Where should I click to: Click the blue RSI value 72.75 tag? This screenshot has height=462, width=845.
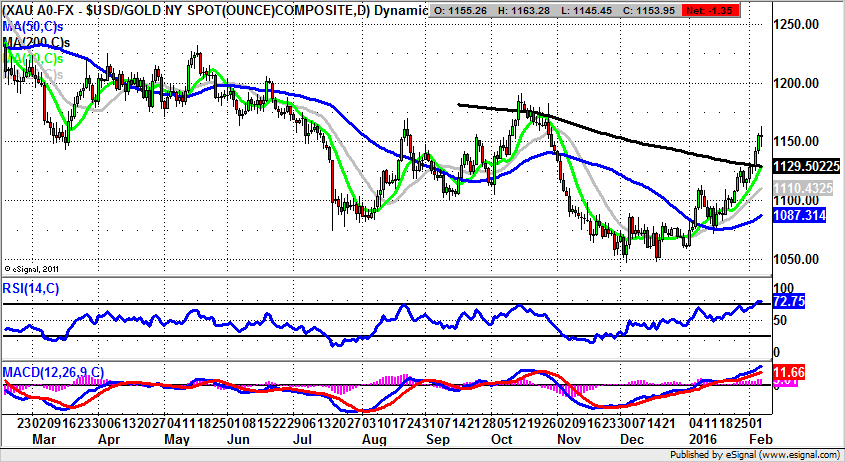pos(783,301)
